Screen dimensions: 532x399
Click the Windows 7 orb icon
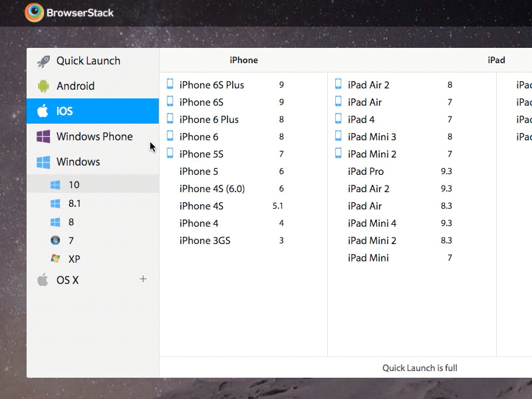click(x=55, y=240)
